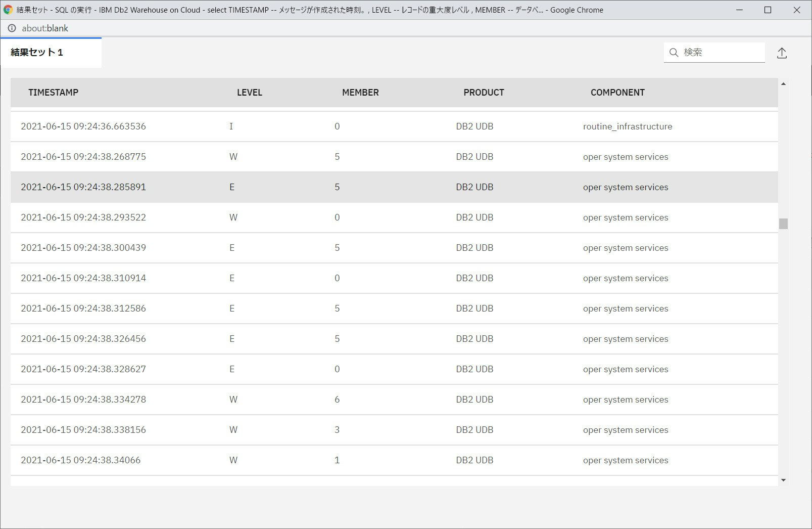Viewport: 812px width, 529px height.
Task: Click oper system services in the 09:24:38.268775 row
Action: 626,157
